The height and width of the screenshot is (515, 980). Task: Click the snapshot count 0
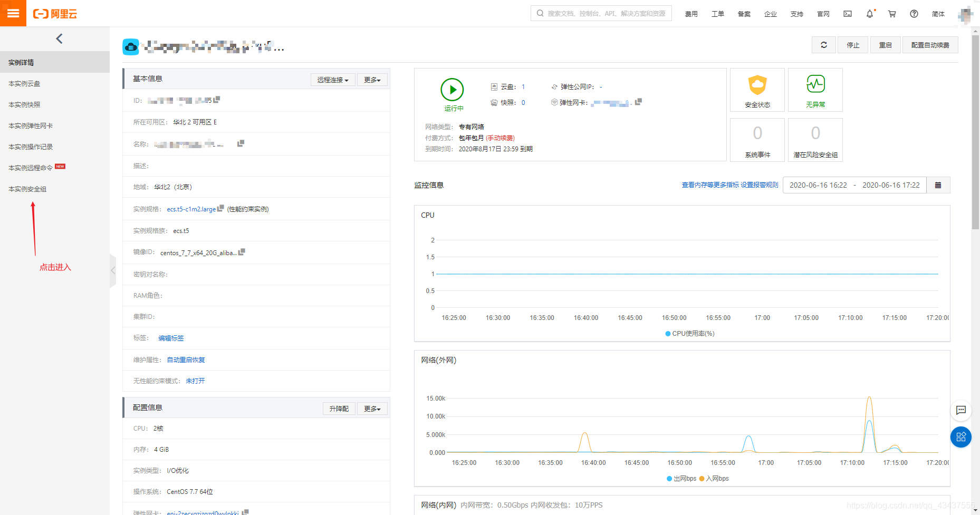pos(523,103)
